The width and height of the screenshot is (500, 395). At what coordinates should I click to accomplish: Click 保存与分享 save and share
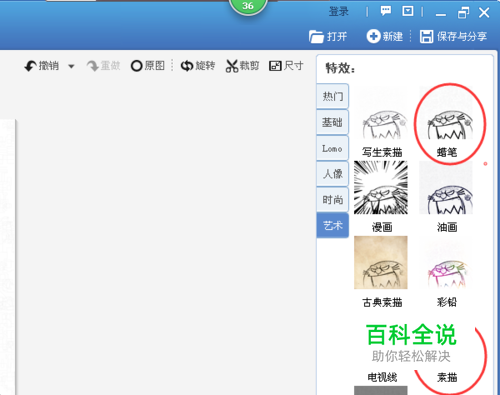[x=453, y=36]
